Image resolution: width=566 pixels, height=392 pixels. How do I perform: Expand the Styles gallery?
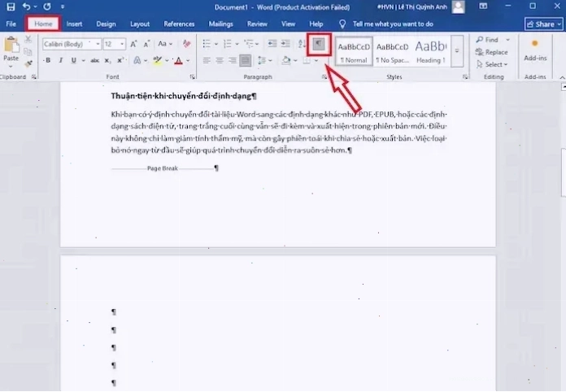pos(457,51)
